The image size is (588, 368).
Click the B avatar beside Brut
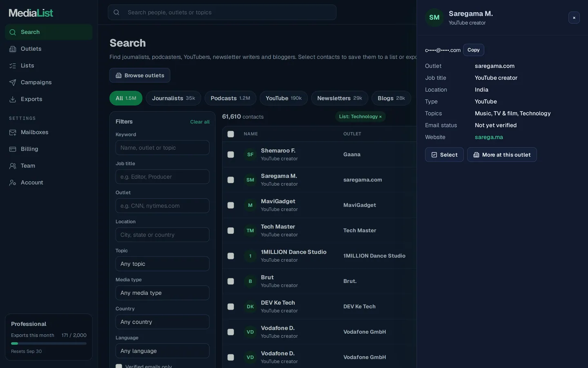250,281
